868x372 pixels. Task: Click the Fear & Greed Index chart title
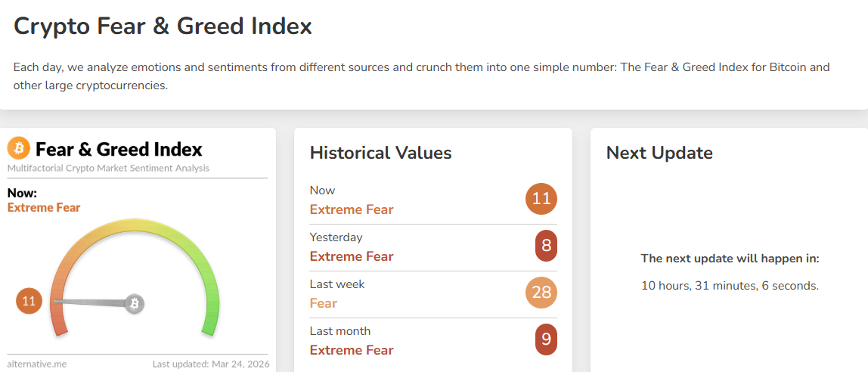point(119,149)
